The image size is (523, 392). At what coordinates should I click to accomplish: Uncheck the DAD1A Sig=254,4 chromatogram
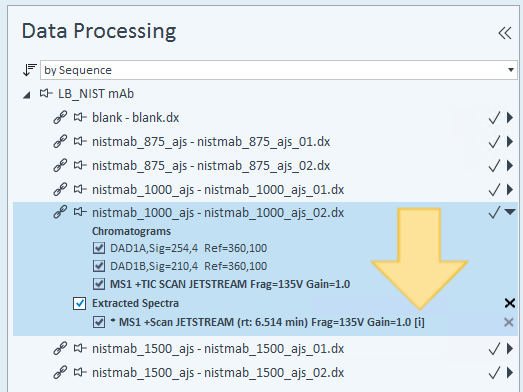click(x=99, y=248)
